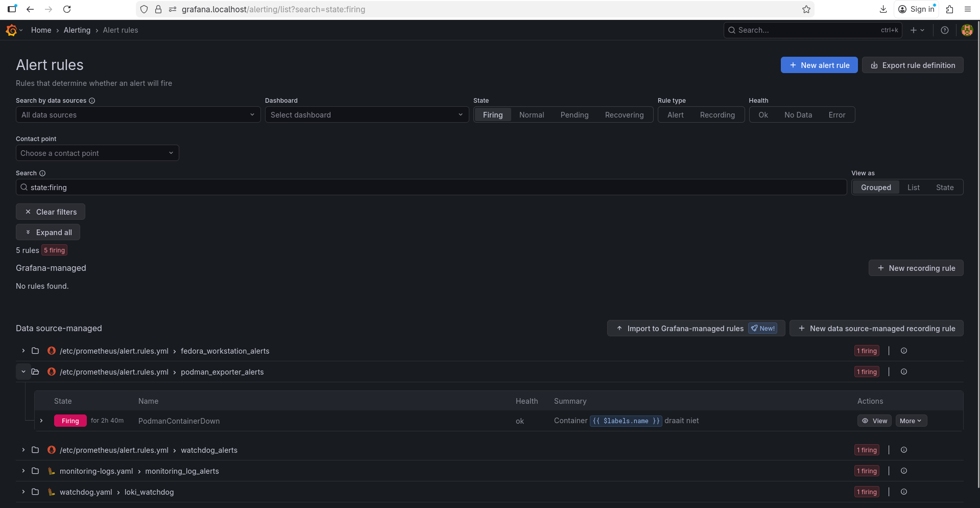Go to Alerting breadcrumb

77,30
